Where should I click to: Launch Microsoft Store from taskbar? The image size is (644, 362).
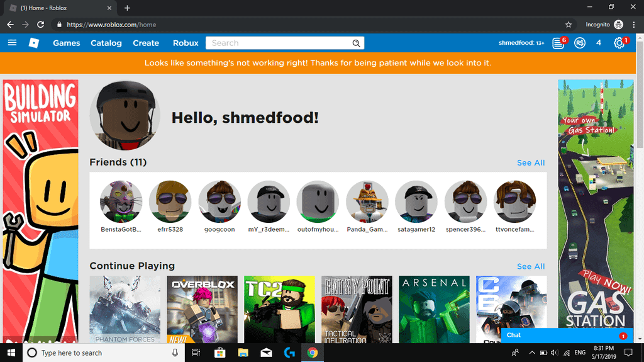[219, 353]
